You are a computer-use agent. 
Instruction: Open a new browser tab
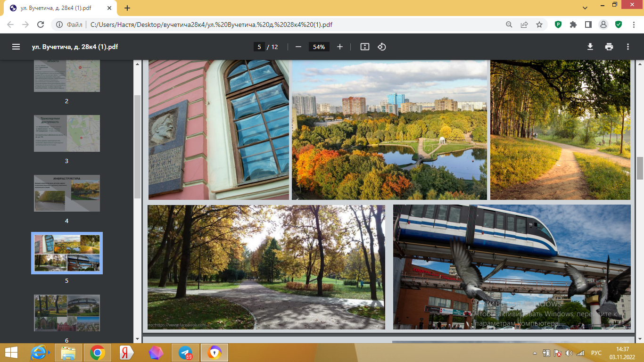click(127, 8)
